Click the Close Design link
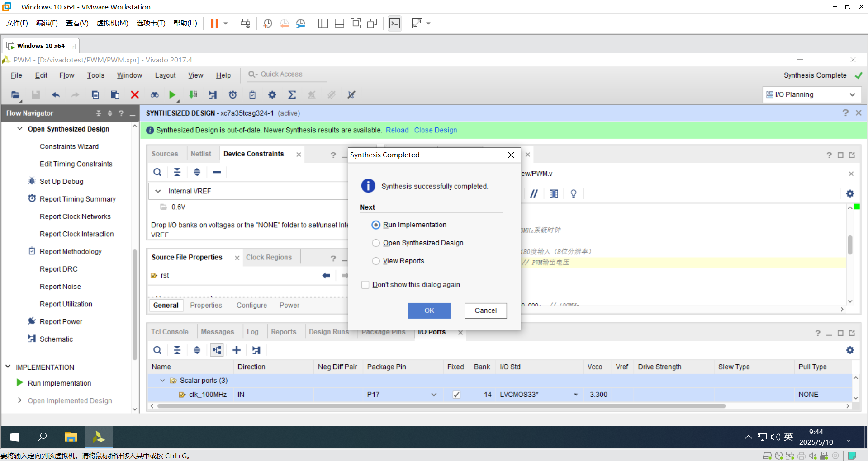The image size is (868, 461). [x=436, y=130]
